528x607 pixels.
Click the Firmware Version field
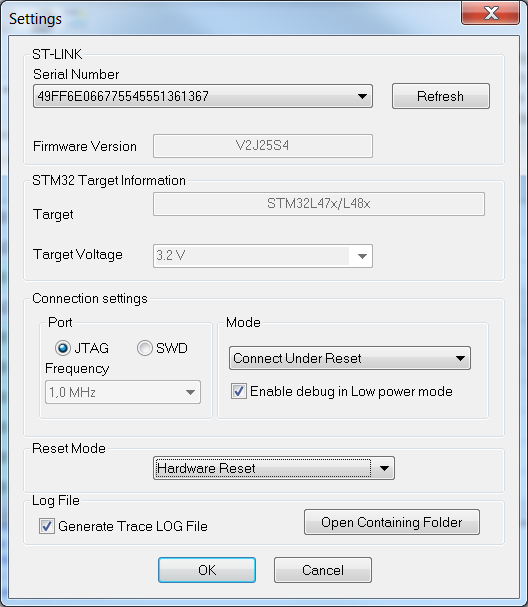click(263, 146)
